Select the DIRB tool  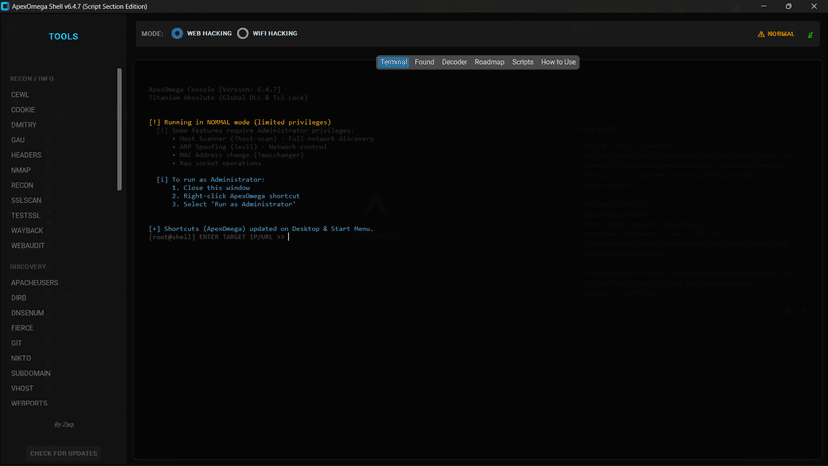(x=18, y=298)
